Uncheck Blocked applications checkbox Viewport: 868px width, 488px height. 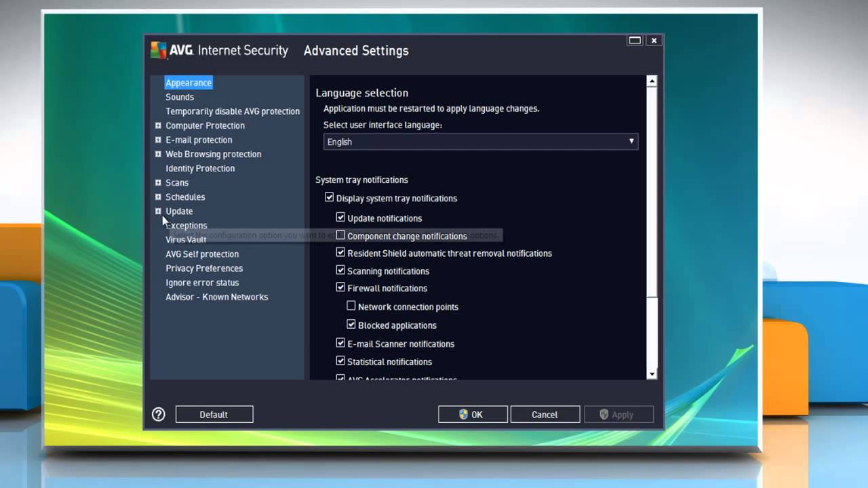(351, 325)
